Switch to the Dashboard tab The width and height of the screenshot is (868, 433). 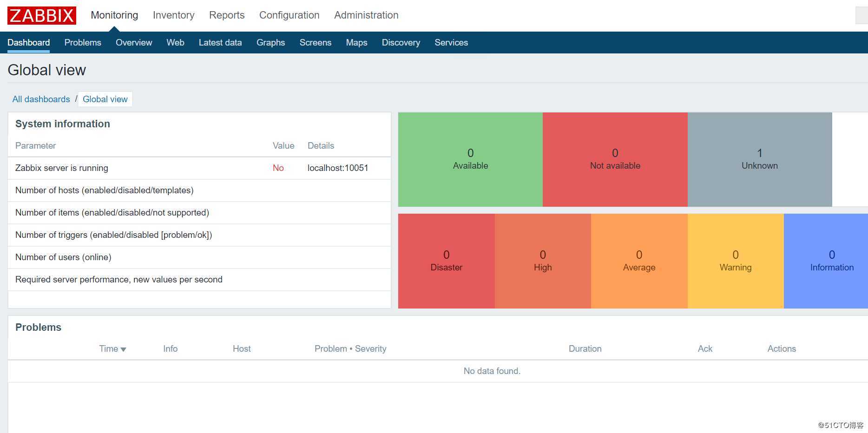(x=28, y=42)
